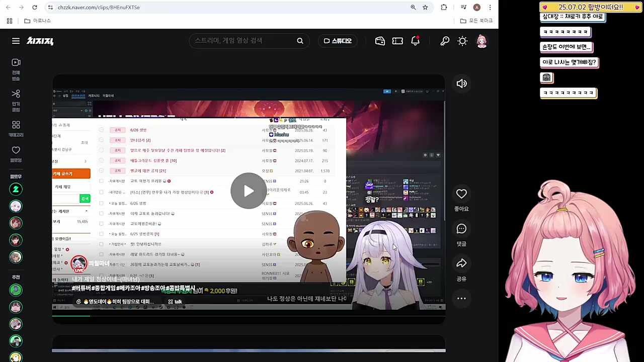This screenshot has height=362, width=644.
Task: Open the second channel avatar under 추천
Action: pyautogui.click(x=16, y=307)
